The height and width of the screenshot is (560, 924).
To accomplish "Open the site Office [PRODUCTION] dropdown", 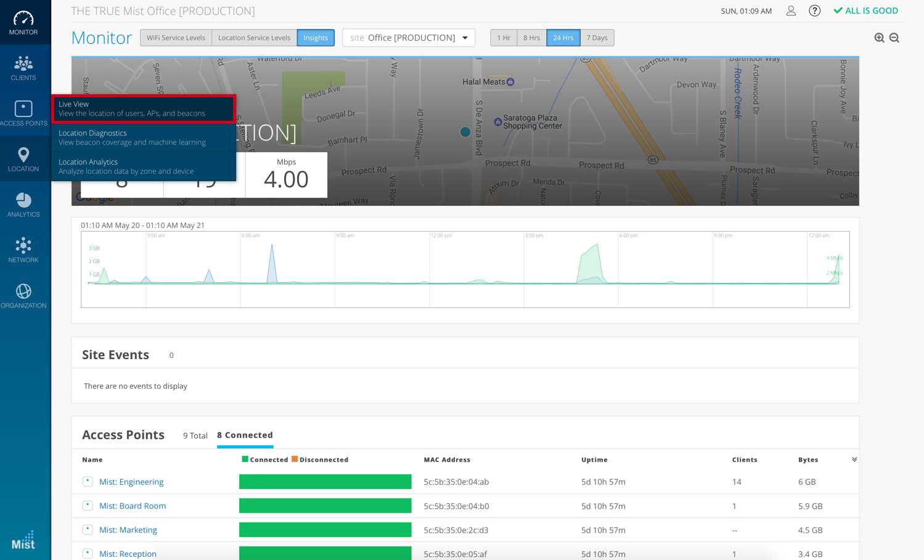I will click(409, 38).
